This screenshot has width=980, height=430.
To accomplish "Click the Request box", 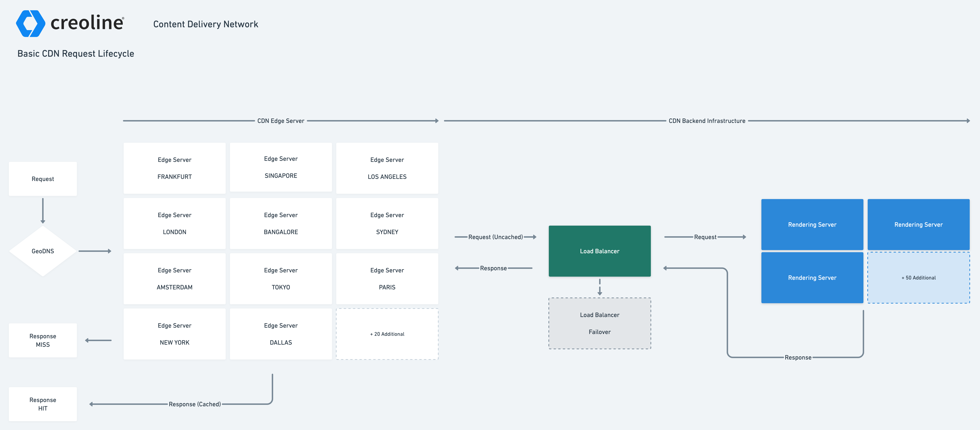I will tap(43, 179).
